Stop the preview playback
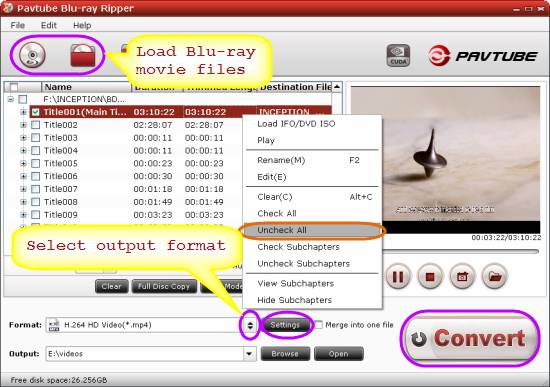550x387 pixels. pos(430,276)
